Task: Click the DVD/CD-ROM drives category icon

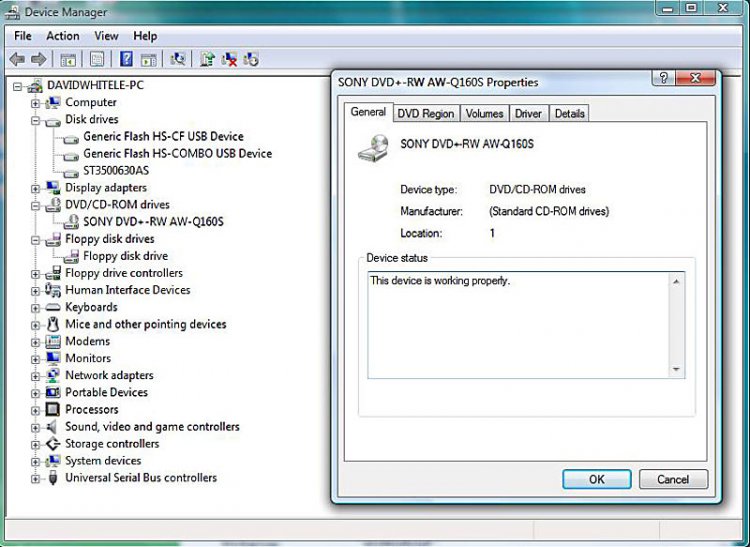Action: [x=53, y=205]
